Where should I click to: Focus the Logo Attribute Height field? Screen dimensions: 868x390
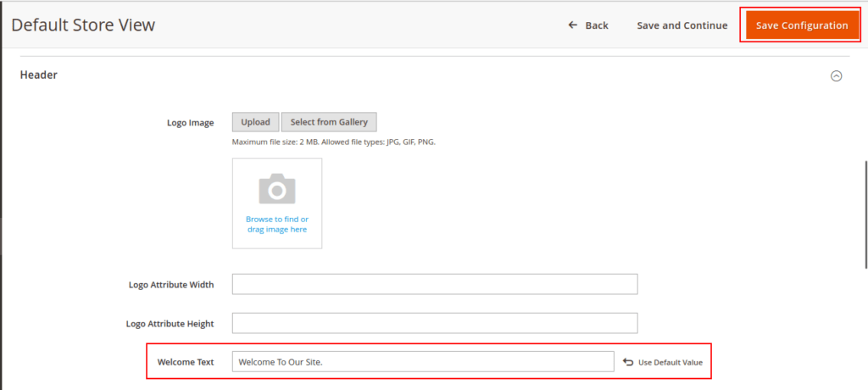tap(434, 323)
